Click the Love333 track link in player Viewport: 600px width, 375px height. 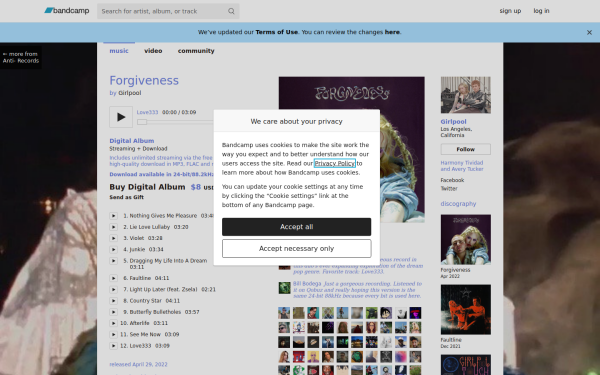147,112
